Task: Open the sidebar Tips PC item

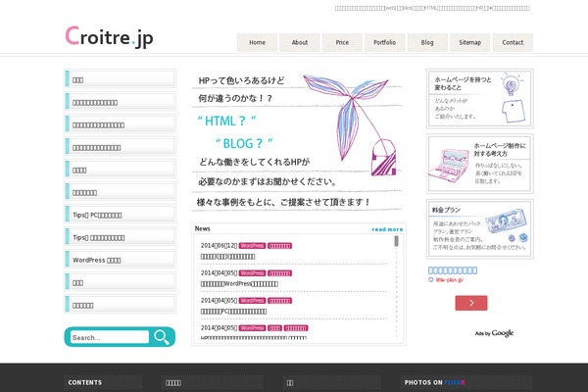Action: (x=120, y=215)
